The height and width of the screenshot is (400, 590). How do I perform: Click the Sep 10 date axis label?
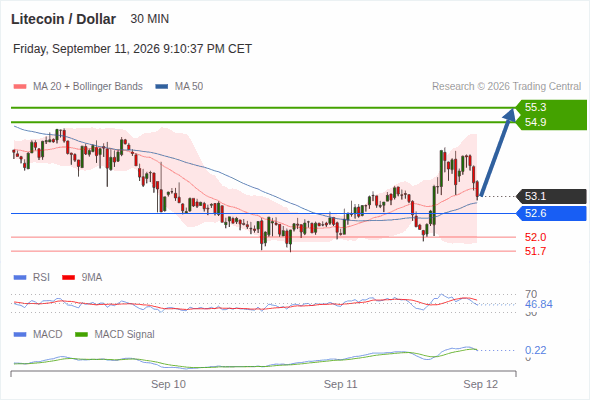(x=168, y=384)
